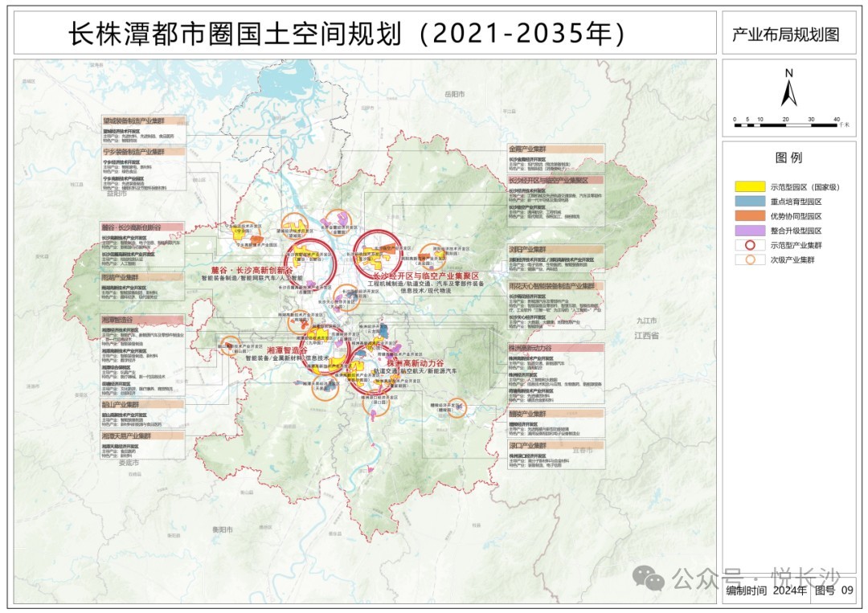Click the 雨花天心智能装备制造产业集群 callout header

[x=556, y=285]
